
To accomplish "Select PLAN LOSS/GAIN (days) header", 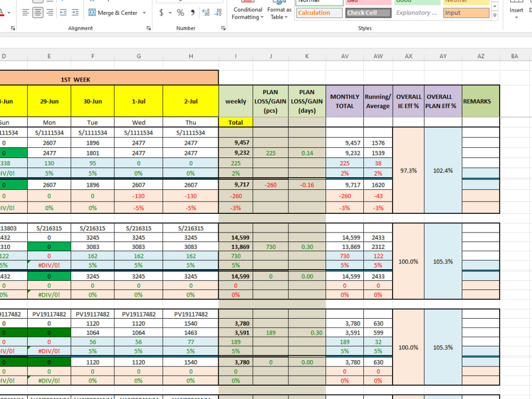I will (x=307, y=101).
